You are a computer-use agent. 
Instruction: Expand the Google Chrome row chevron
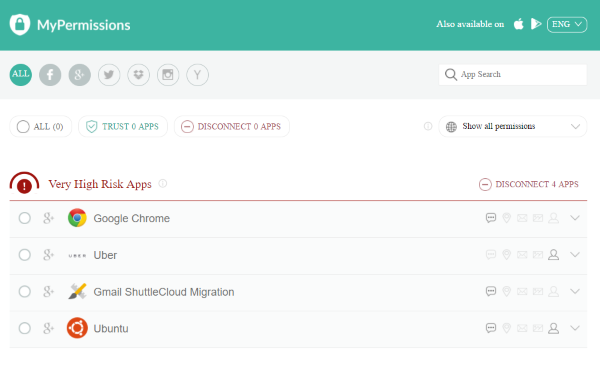[575, 218]
